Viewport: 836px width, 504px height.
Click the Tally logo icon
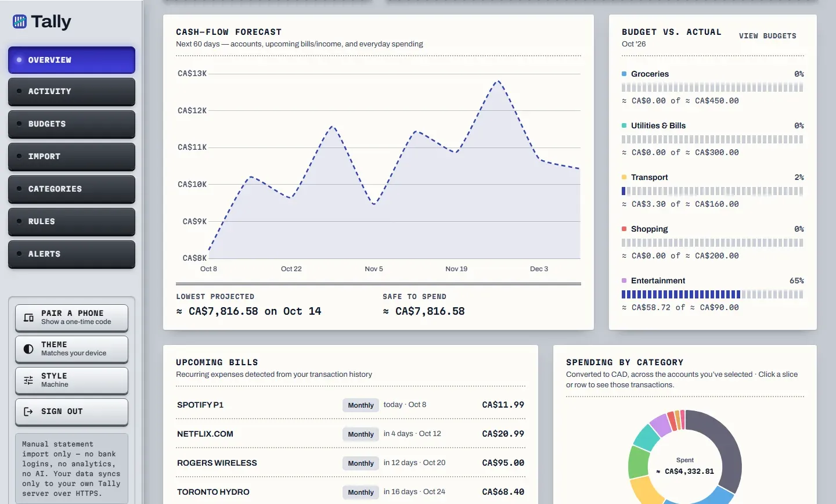tap(20, 22)
